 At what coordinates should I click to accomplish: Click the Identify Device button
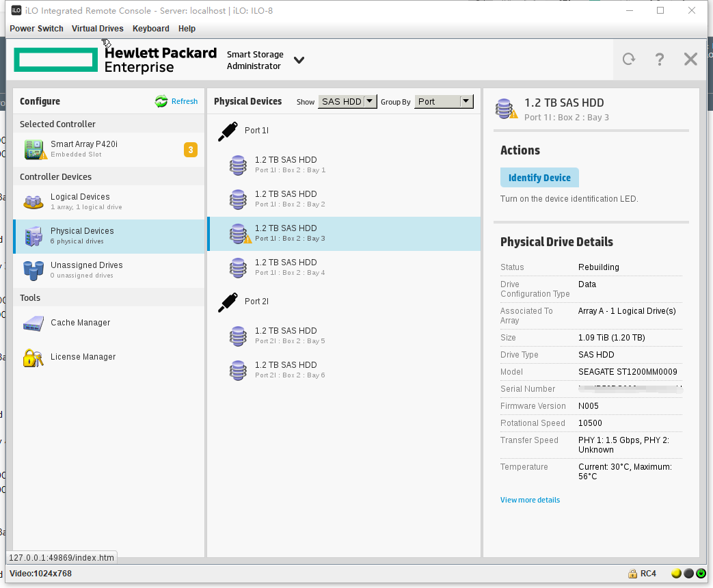click(539, 178)
